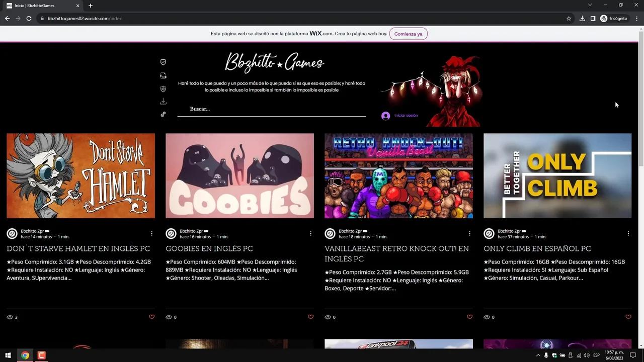Image resolution: width=644 pixels, height=362 pixels.
Task: Open the Windows notification center
Action: [x=633, y=355]
